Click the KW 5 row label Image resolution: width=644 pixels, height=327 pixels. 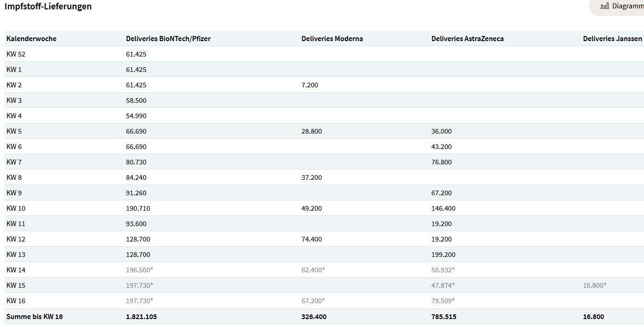click(x=14, y=131)
